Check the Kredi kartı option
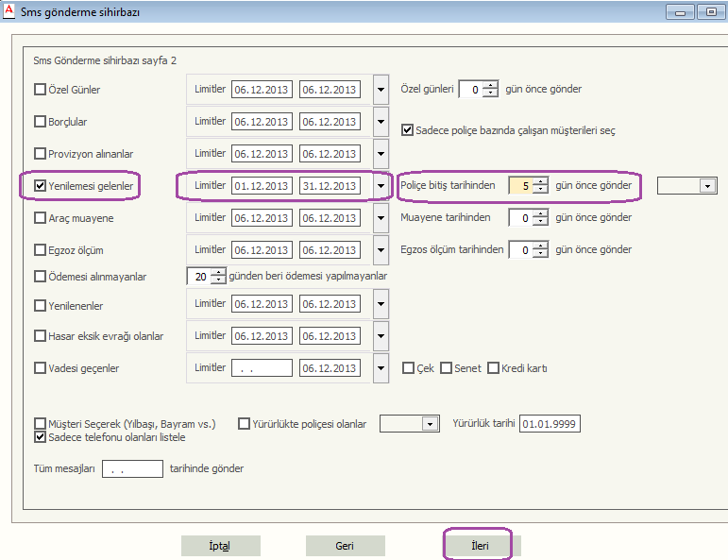The height and width of the screenshot is (560, 728). (x=493, y=368)
